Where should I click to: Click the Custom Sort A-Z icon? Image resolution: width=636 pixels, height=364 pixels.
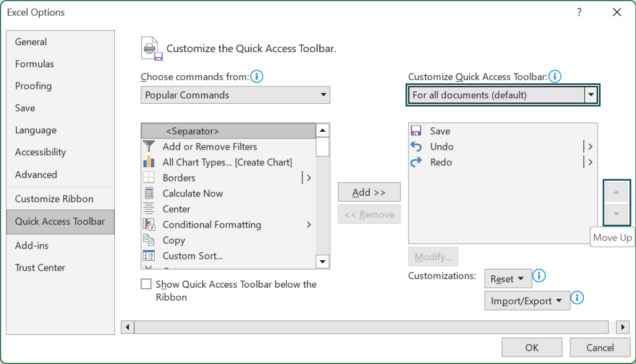(x=149, y=256)
